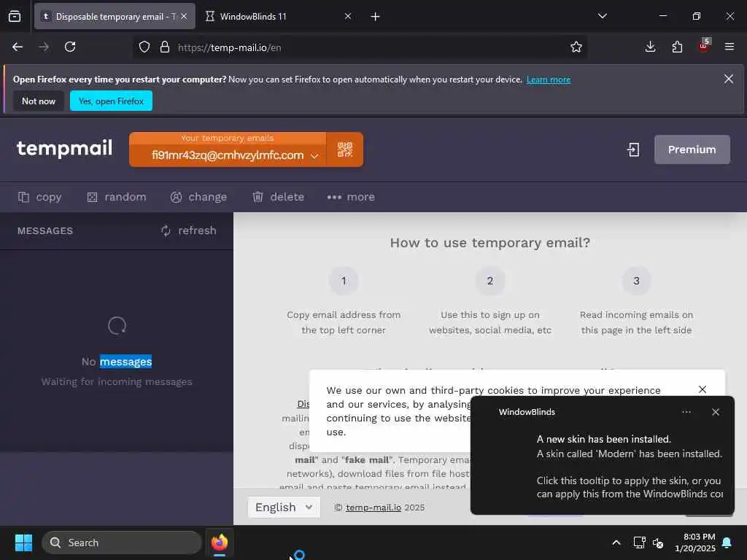Copy the temporary email address
747x560 pixels.
(x=39, y=197)
